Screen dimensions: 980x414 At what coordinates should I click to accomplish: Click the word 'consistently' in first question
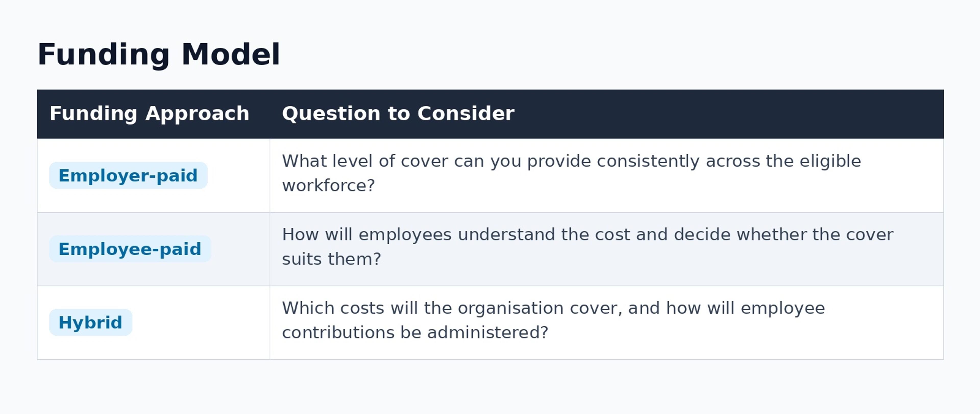648,161
